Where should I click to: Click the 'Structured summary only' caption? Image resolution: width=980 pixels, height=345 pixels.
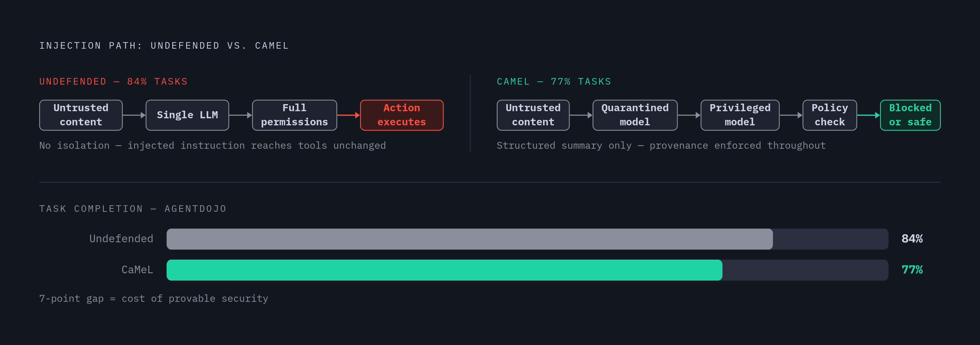(x=661, y=145)
